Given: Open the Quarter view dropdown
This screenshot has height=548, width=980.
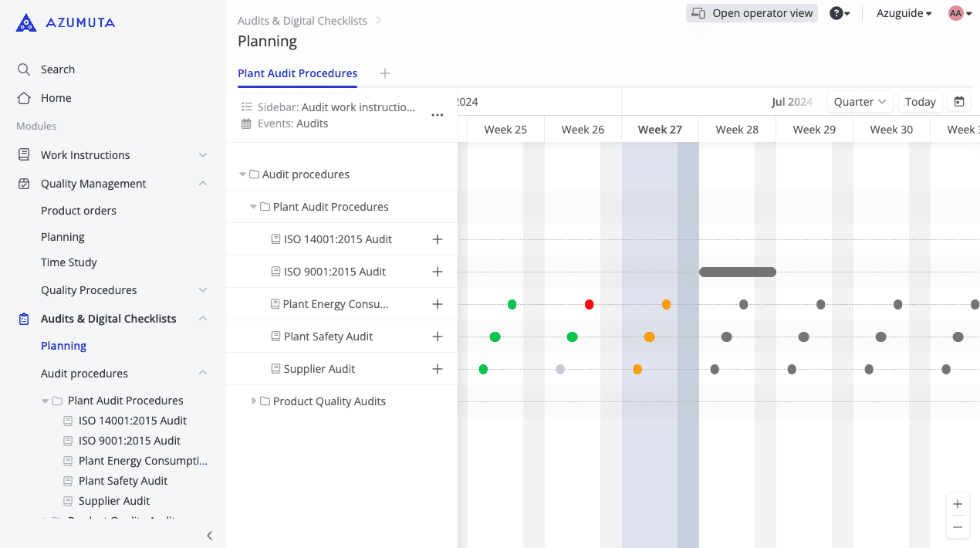Looking at the screenshot, I should (860, 102).
